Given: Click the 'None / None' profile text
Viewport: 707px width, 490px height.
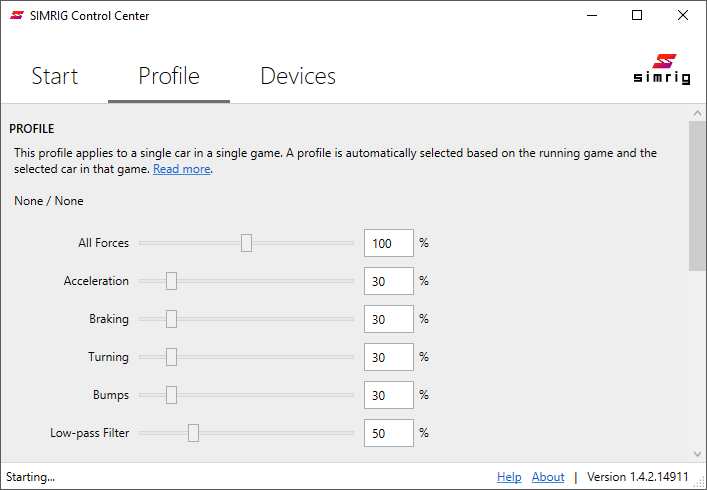Looking at the screenshot, I should click(x=49, y=201).
